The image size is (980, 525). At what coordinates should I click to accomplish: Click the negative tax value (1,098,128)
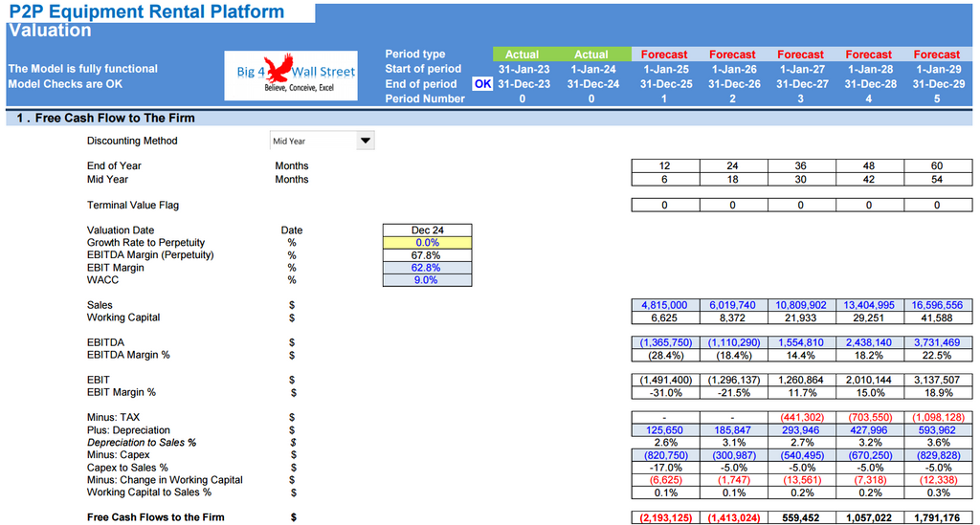936,418
